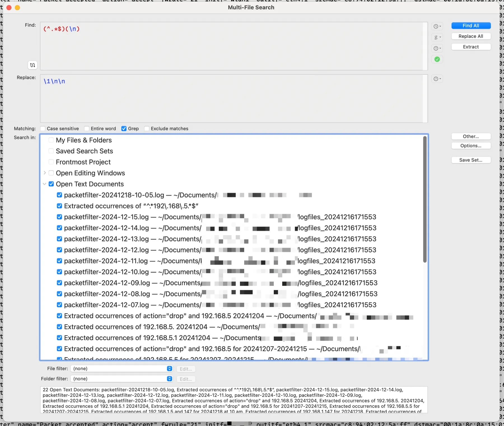The width and height of the screenshot is (504, 426).
Task: Open the help icon beside Replace field
Action: tap(436, 79)
